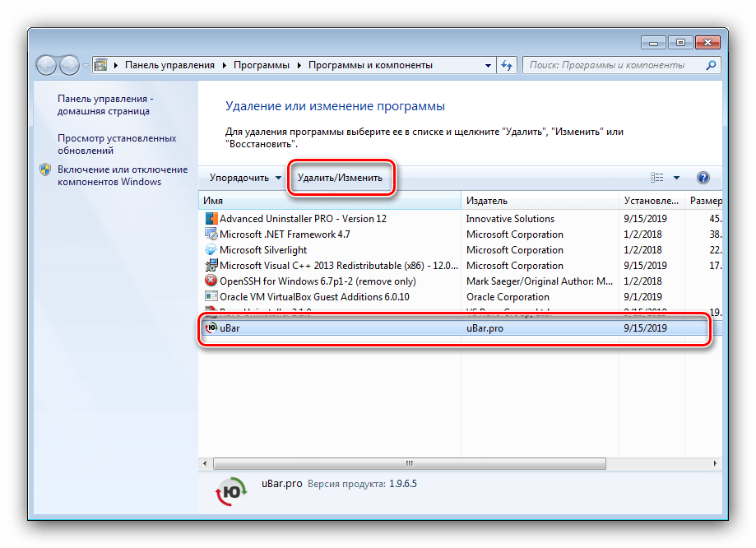Image resolution: width=756 pixels, height=548 pixels.
Task: Open Просмотр установленных обновлений link
Action: tap(117, 145)
